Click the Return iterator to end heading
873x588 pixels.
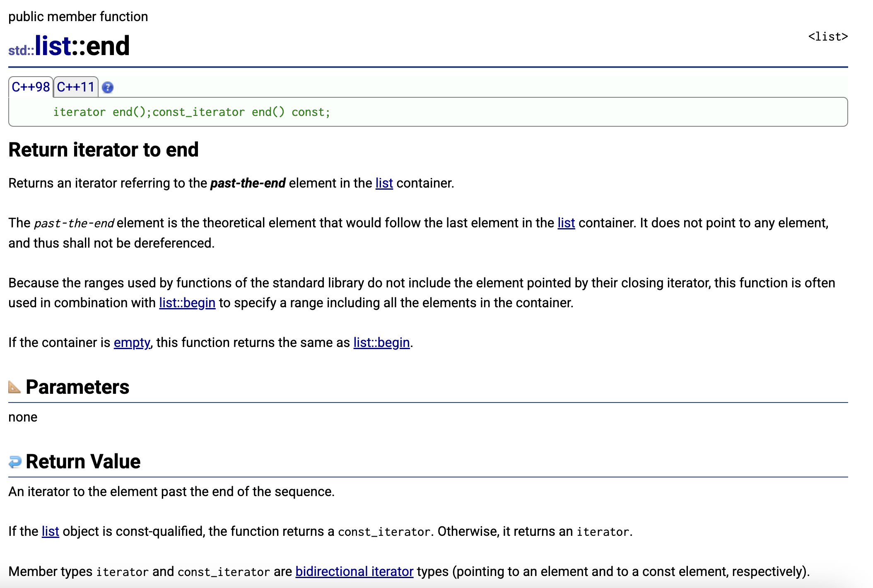pos(104,149)
